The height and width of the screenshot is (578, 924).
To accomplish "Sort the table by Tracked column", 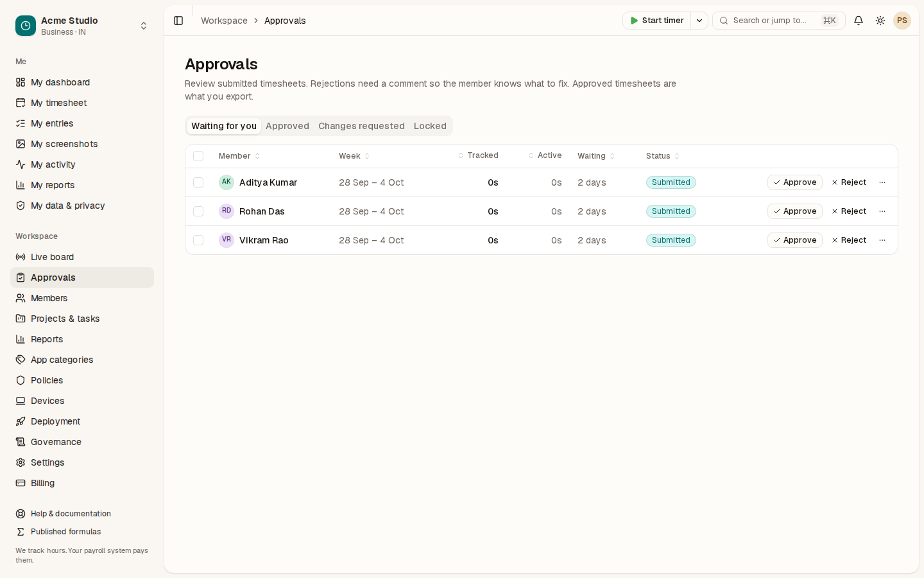I will (x=478, y=155).
